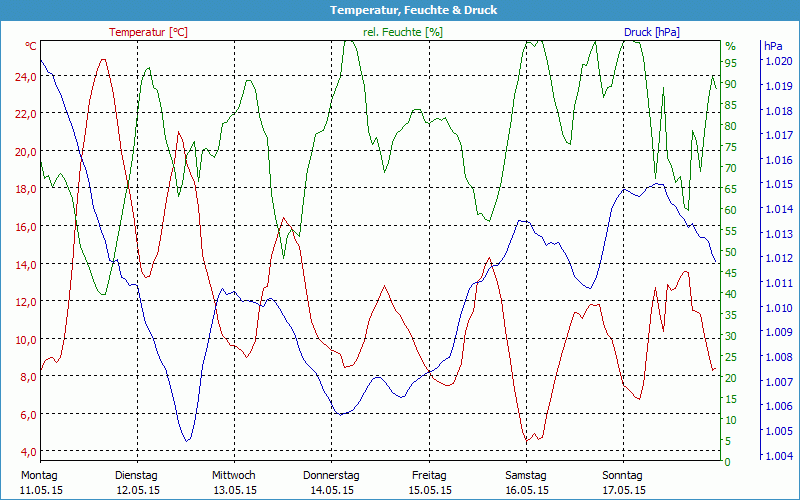This screenshot has width=800, height=500.
Task: Click the '1.017' pressure axis value
Action: coord(777,135)
